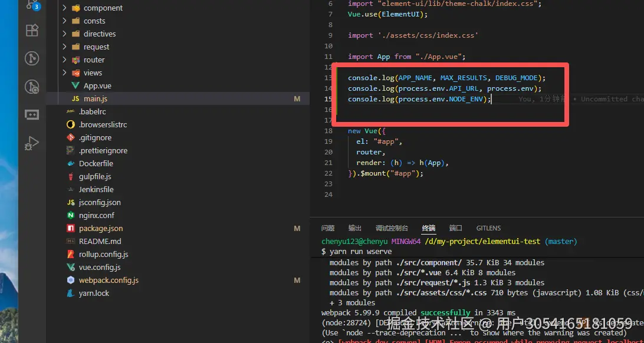Open the Remote Explorer activity bar icon
Screen dimensions: 644x343
pos(32,114)
